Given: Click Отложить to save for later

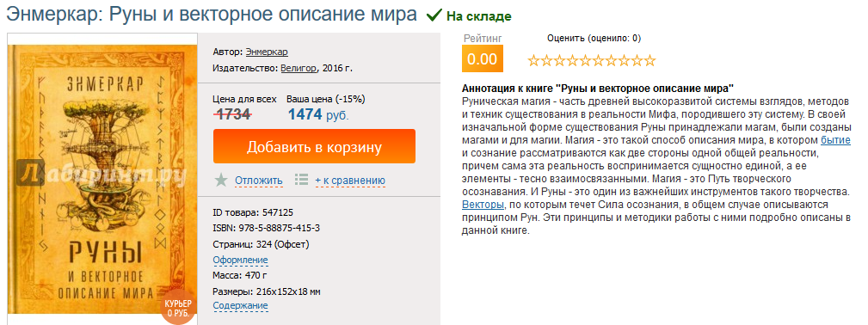Looking at the screenshot, I should tap(259, 181).
